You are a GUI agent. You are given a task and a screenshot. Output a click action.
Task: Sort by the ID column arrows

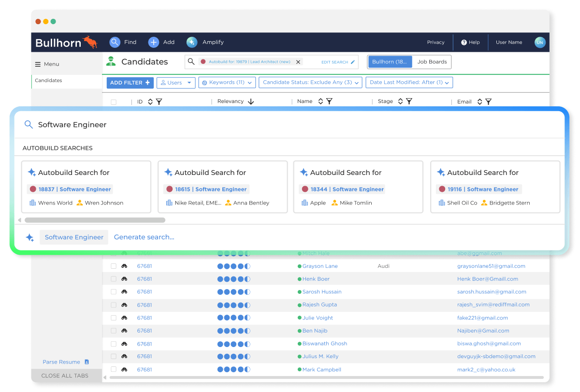[x=150, y=102]
